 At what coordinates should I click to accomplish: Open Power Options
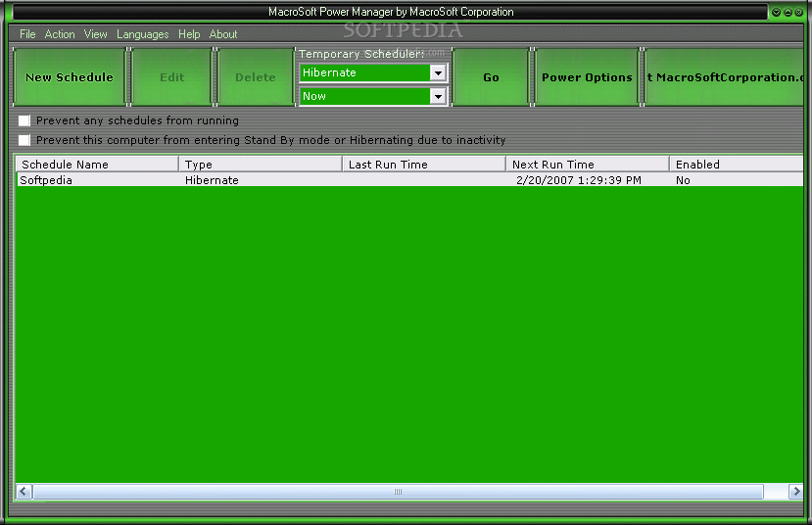tap(587, 77)
